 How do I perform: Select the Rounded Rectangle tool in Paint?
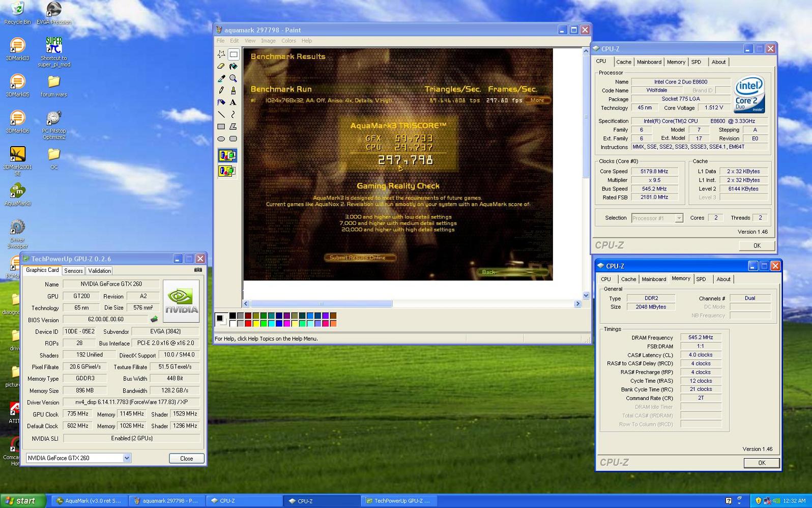point(233,138)
